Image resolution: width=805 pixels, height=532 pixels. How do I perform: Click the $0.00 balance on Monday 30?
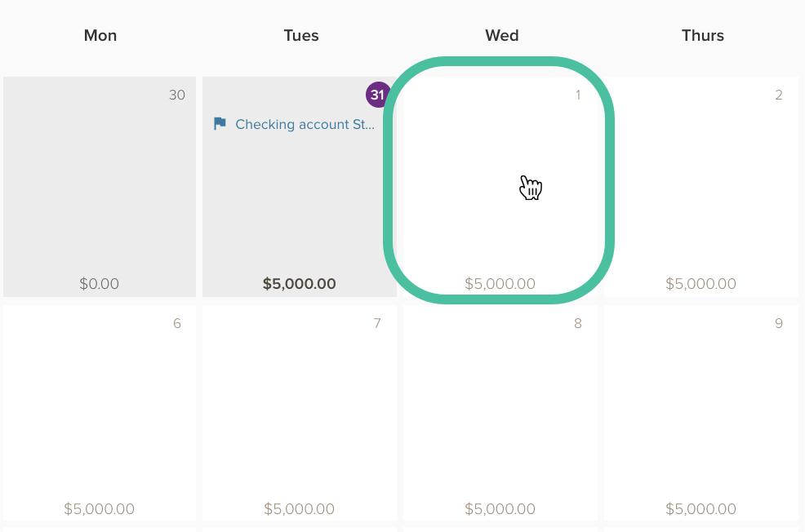[x=99, y=284]
